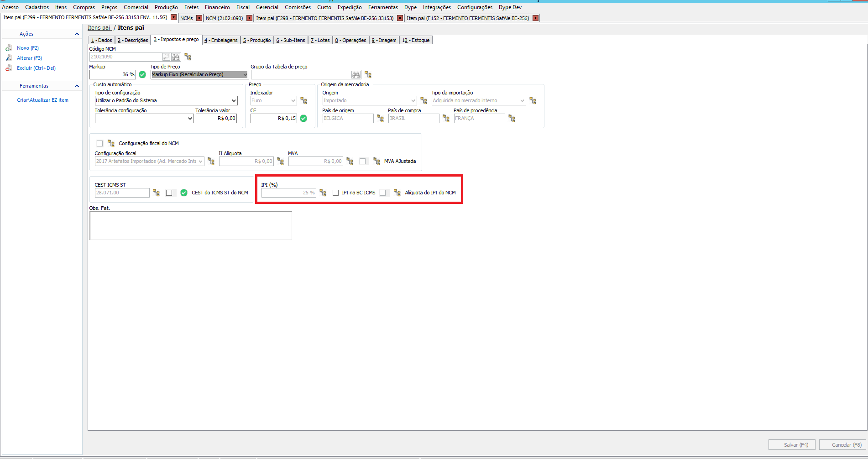Click the tree icon beside CEST ICMS ST field

pyautogui.click(x=156, y=193)
